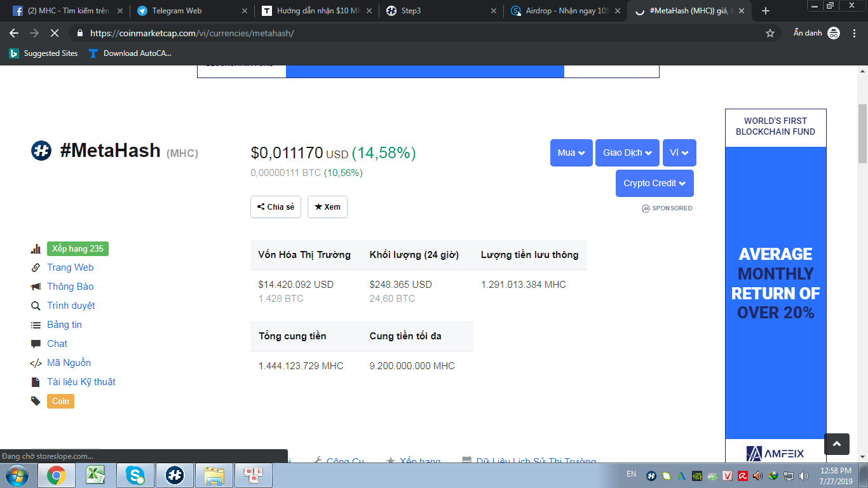Image resolution: width=868 pixels, height=488 pixels.
Task: Open the Thông Báo link
Action: click(70, 287)
